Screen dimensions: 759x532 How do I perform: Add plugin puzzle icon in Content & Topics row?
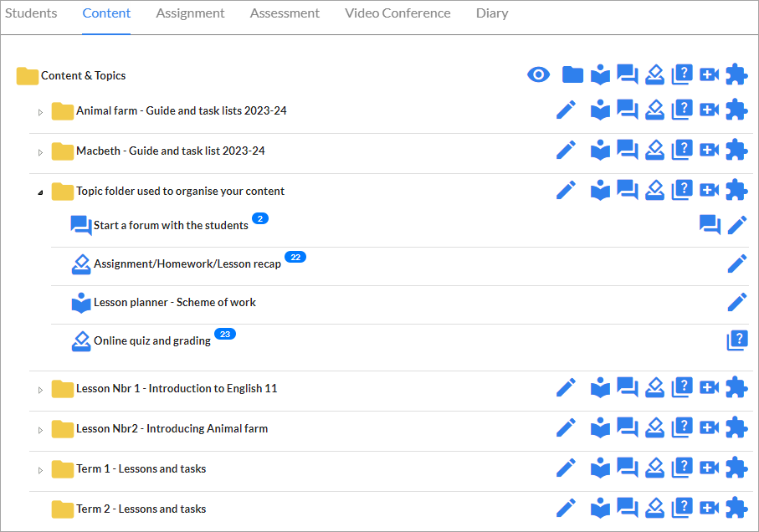click(x=736, y=75)
